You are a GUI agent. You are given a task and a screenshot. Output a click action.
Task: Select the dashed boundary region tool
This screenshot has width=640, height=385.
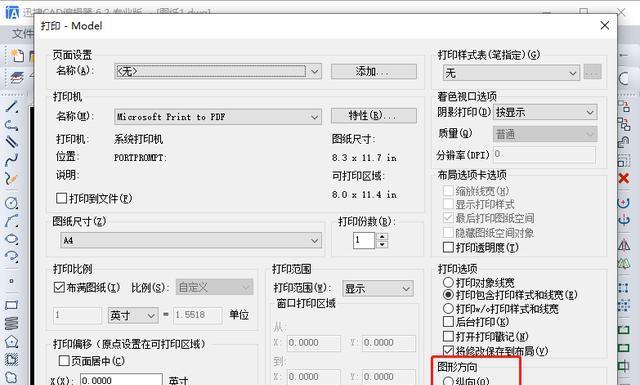click(x=11, y=359)
